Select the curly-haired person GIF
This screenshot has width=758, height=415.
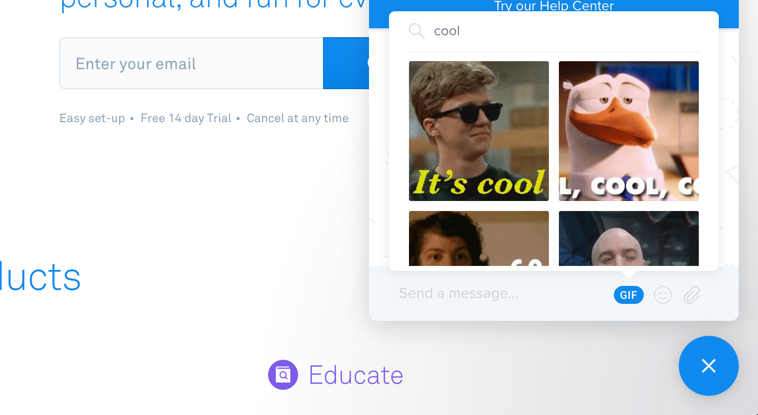tap(479, 238)
